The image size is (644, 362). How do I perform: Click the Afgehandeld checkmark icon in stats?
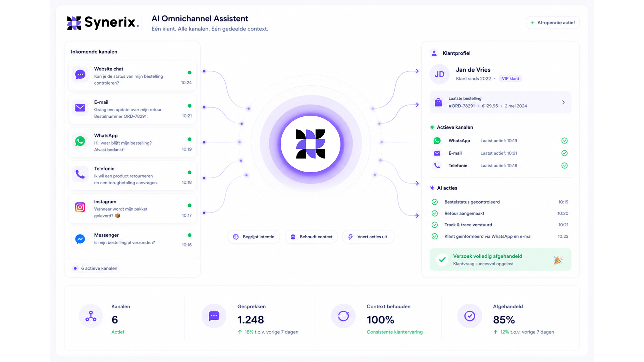[470, 316]
